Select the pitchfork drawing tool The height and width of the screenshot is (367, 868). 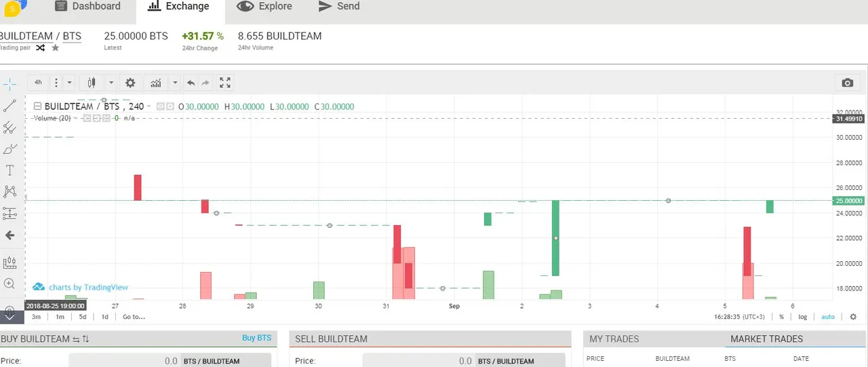(9, 128)
